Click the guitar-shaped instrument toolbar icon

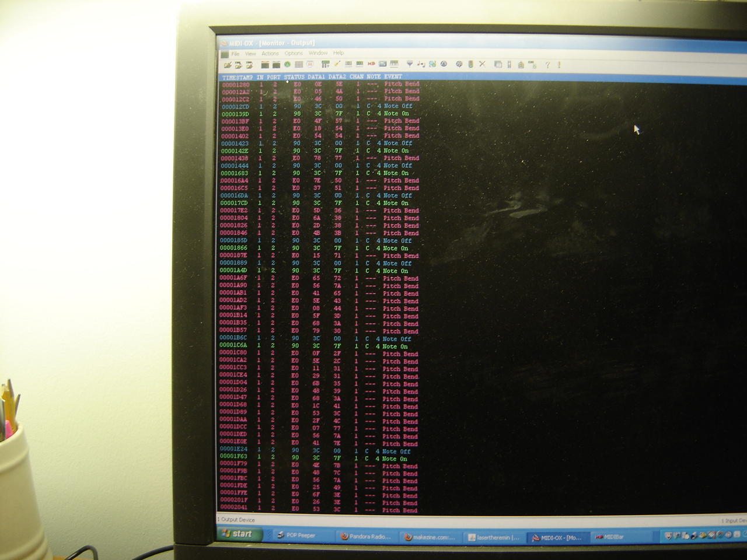click(x=337, y=64)
